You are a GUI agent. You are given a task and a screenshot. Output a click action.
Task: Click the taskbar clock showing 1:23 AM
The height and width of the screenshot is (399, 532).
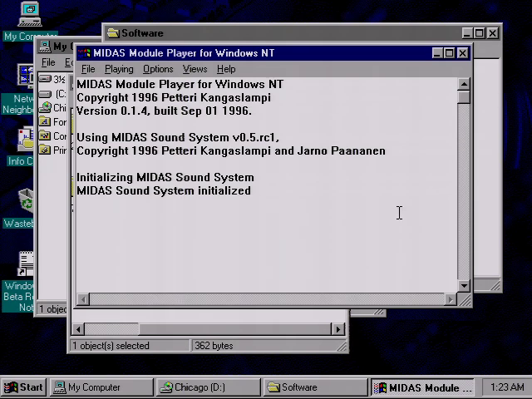507,387
